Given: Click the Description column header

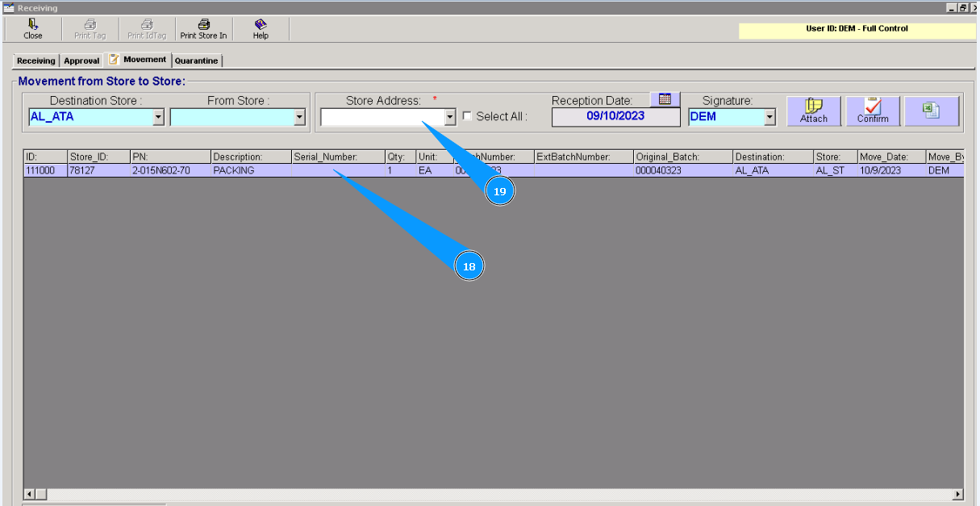Looking at the screenshot, I should click(251, 157).
